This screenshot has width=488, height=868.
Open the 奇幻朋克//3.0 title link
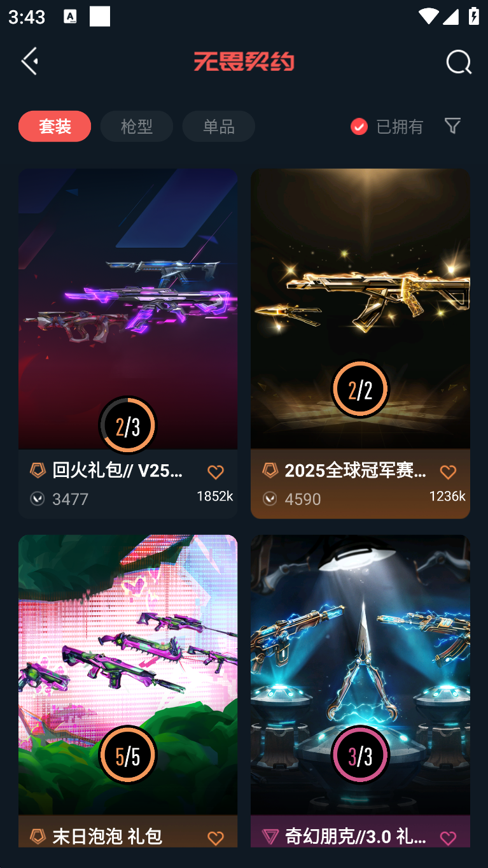(x=356, y=836)
